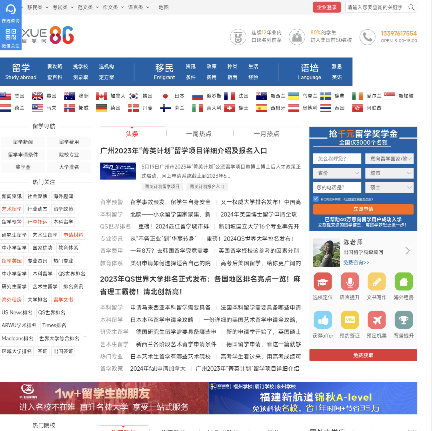Select the New Zealand flag

pos(261,96)
